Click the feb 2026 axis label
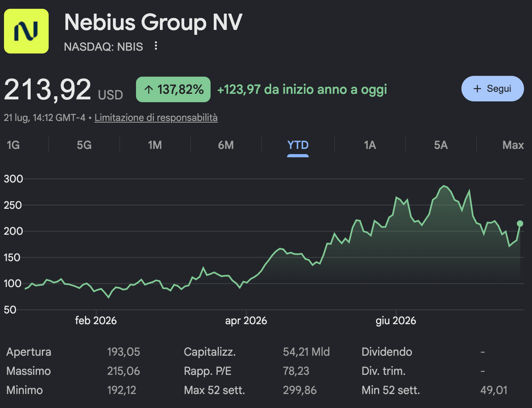Image resolution: width=532 pixels, height=408 pixels. click(96, 321)
